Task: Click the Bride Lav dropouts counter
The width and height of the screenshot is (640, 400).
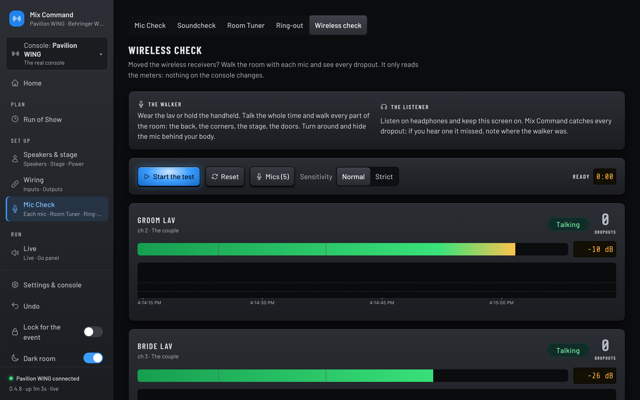Action: (605, 350)
